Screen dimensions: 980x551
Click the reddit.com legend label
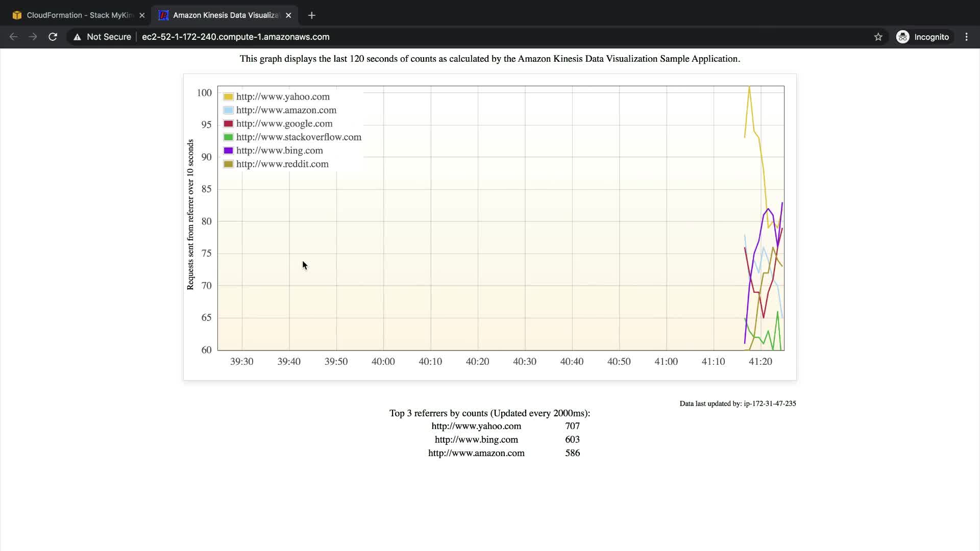pos(282,164)
